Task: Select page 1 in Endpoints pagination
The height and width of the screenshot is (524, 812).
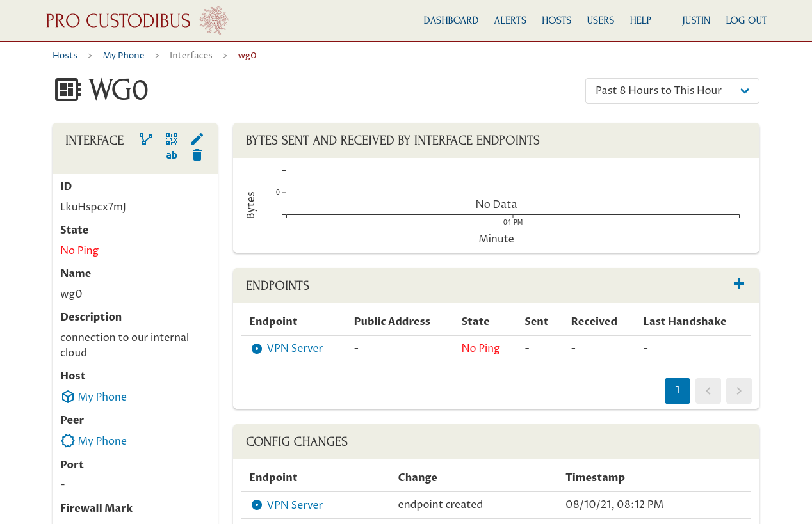Action: tap(678, 391)
